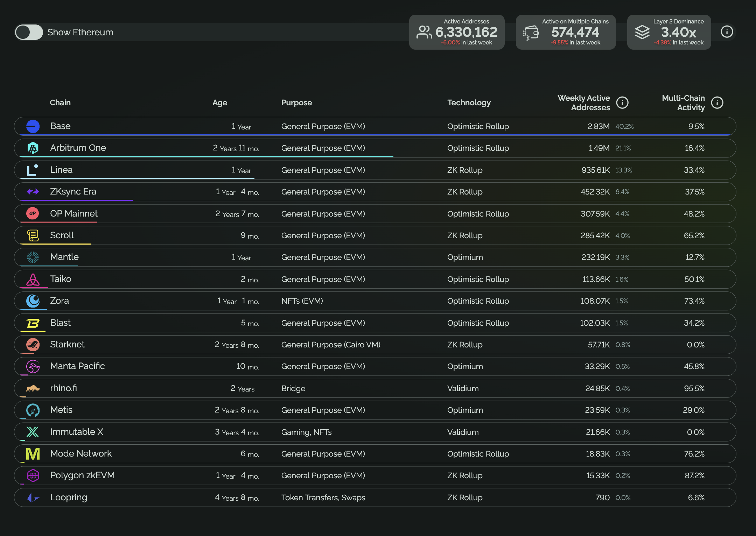This screenshot has width=756, height=536.
Task: Click the Multi-Chain Activity info icon
Action: point(717,103)
